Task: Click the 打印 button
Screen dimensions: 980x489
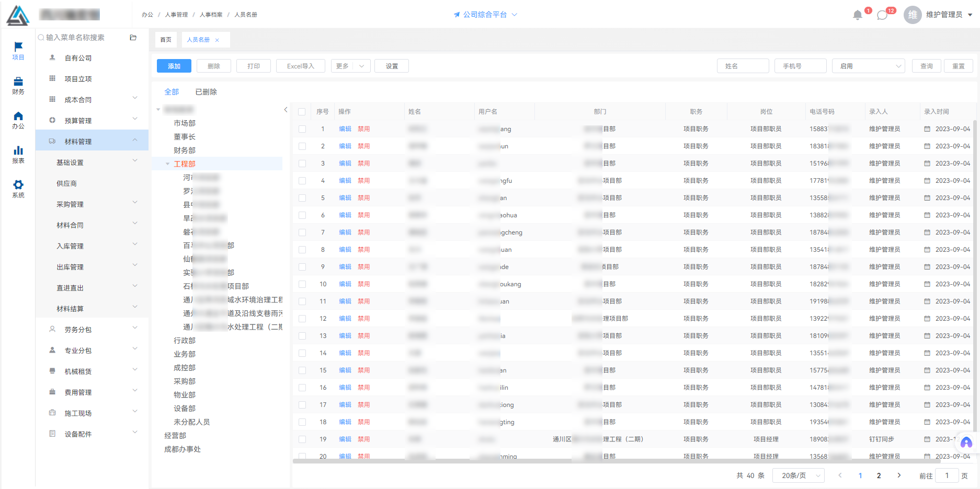Action: point(254,66)
